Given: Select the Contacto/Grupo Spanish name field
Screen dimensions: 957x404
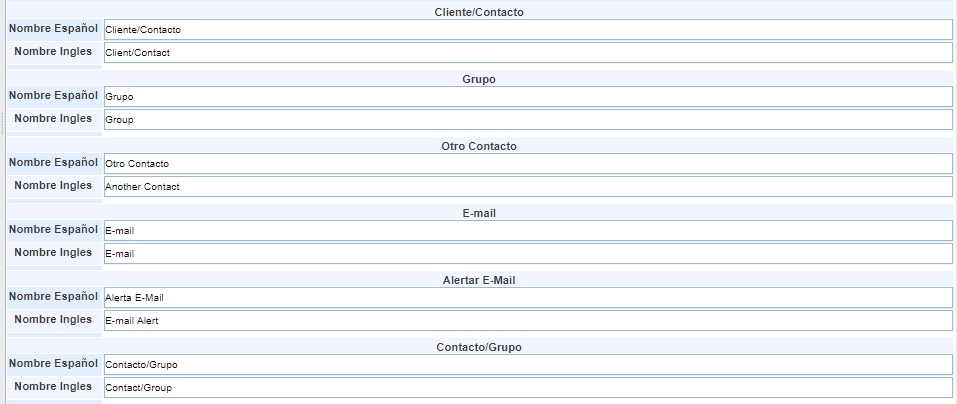Looking at the screenshot, I should [527, 365].
